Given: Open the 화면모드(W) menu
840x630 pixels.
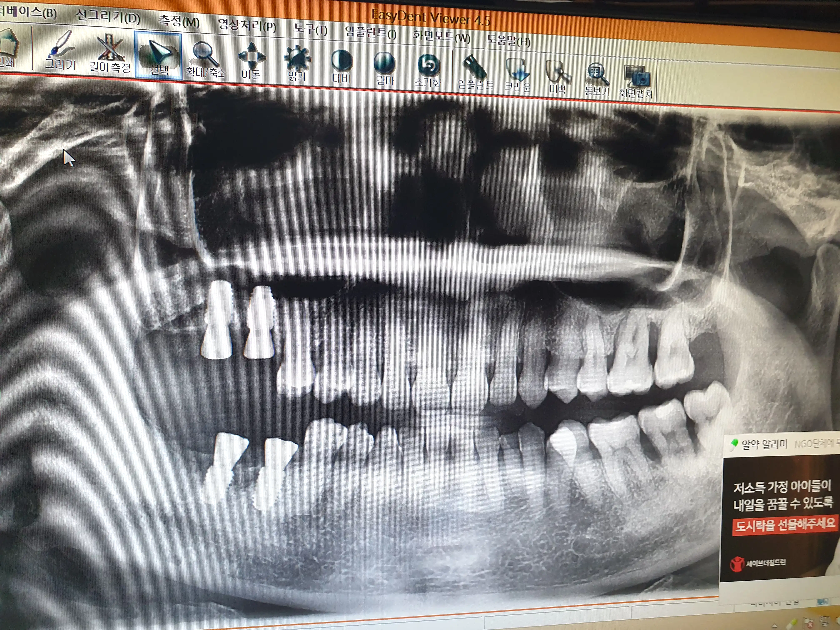Looking at the screenshot, I should pyautogui.click(x=442, y=37).
